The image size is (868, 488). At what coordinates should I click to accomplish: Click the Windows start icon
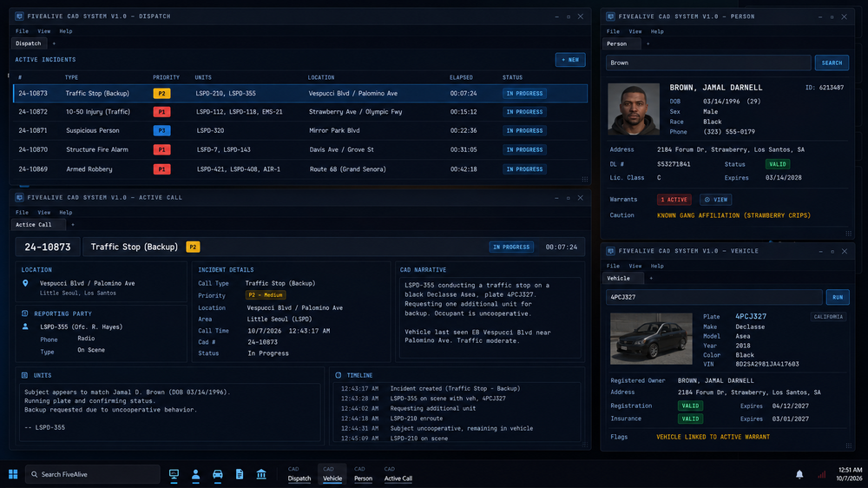point(13,474)
